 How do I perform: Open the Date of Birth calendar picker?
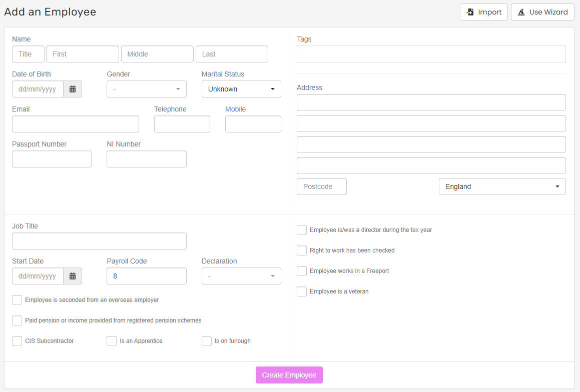(73, 89)
